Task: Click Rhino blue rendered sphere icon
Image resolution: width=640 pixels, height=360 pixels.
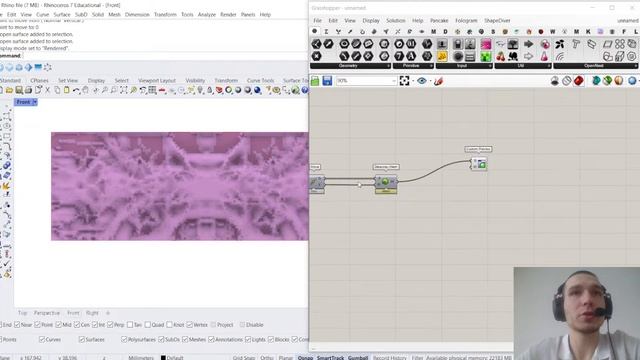Action: (x=258, y=90)
